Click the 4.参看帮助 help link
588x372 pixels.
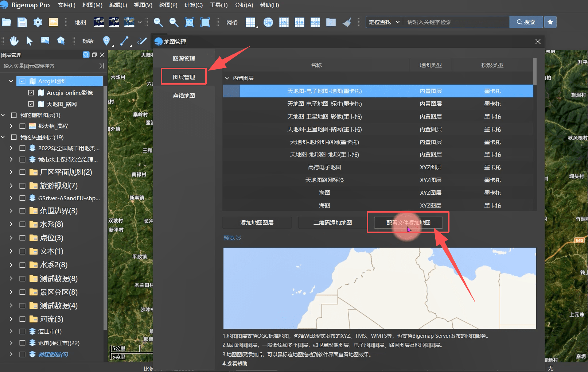235,364
